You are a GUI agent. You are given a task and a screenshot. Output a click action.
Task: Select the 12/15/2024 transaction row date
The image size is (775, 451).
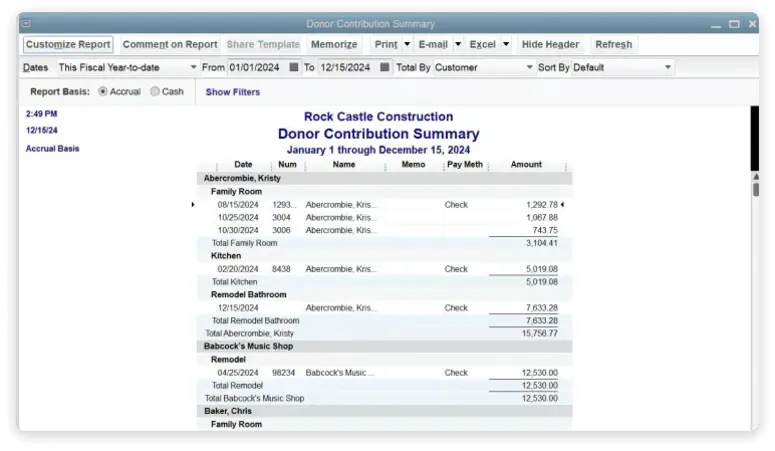pyautogui.click(x=238, y=308)
